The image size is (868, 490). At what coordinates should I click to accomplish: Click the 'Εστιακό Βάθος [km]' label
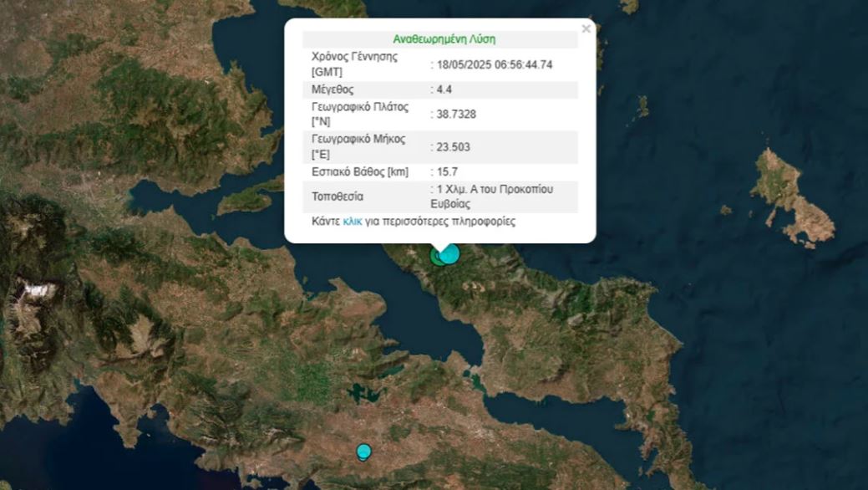[359, 172]
